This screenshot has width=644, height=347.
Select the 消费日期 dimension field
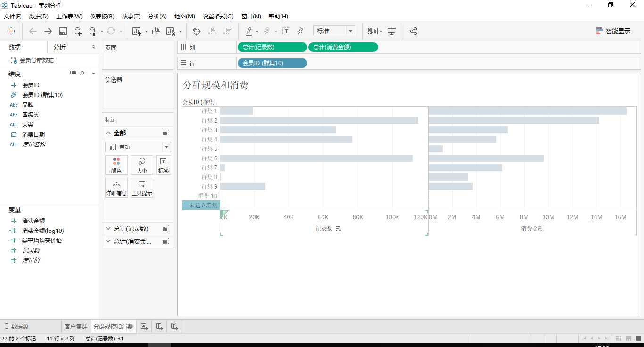(x=33, y=135)
